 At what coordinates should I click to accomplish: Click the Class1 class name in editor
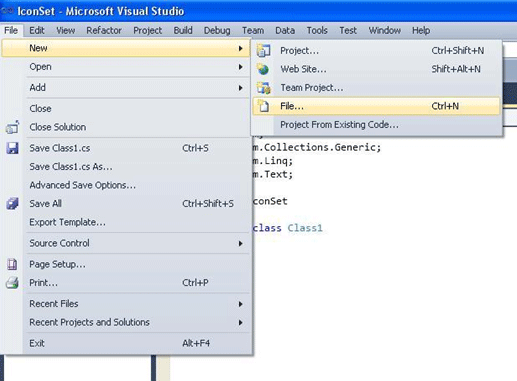305,228
